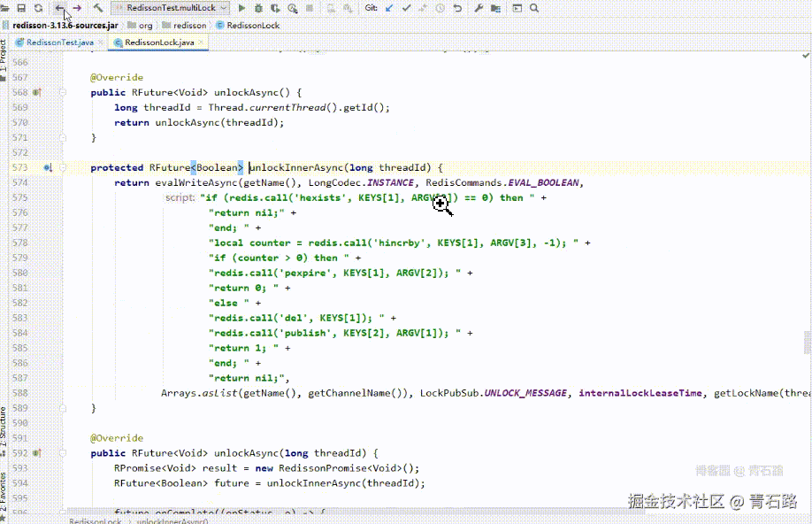Select the RedissonLock.java editor tab
This screenshot has width=812, height=524.
click(159, 42)
